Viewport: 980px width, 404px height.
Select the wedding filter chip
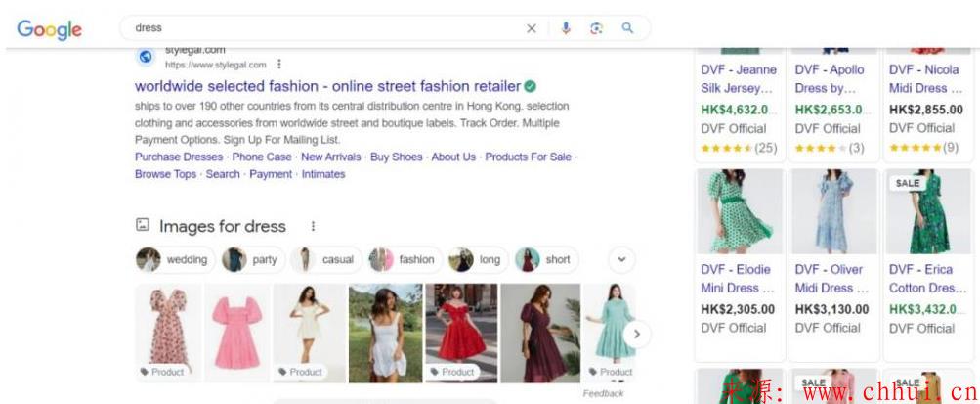click(x=175, y=259)
